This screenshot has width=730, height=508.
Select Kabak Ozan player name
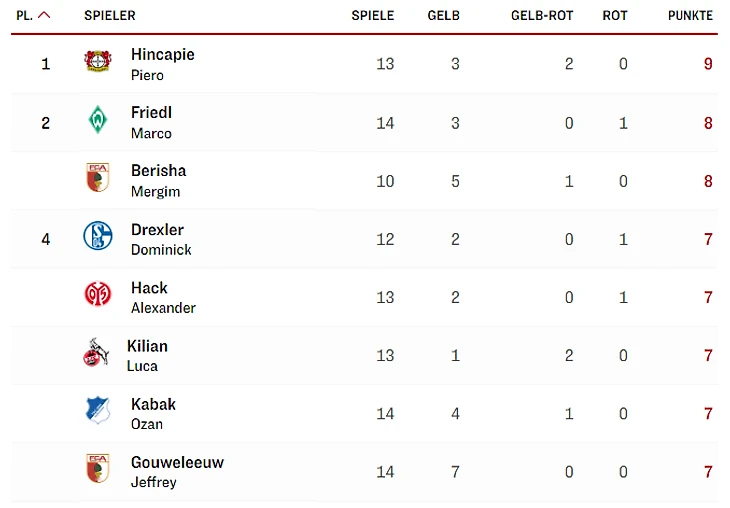(153, 412)
